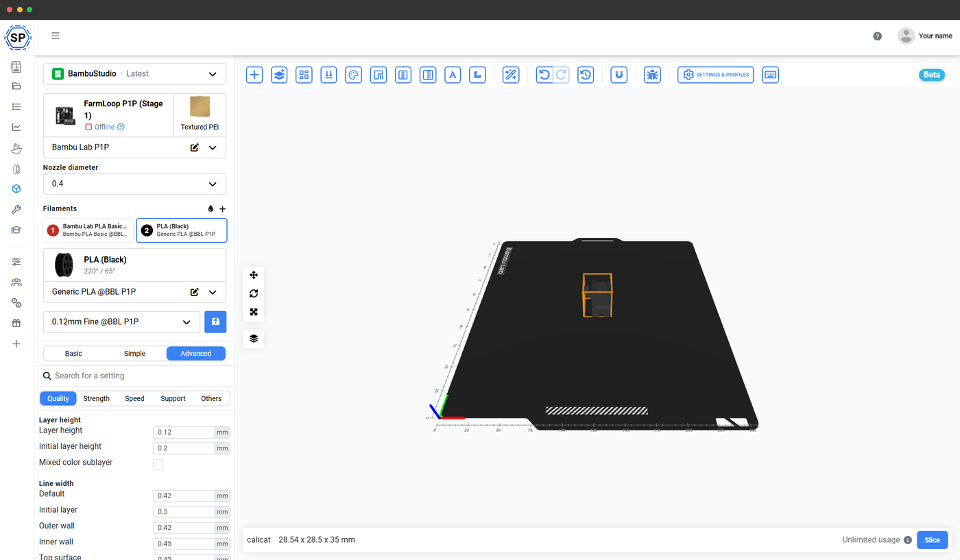
Task: Open the analytics chart sidebar icon
Action: coord(16,127)
